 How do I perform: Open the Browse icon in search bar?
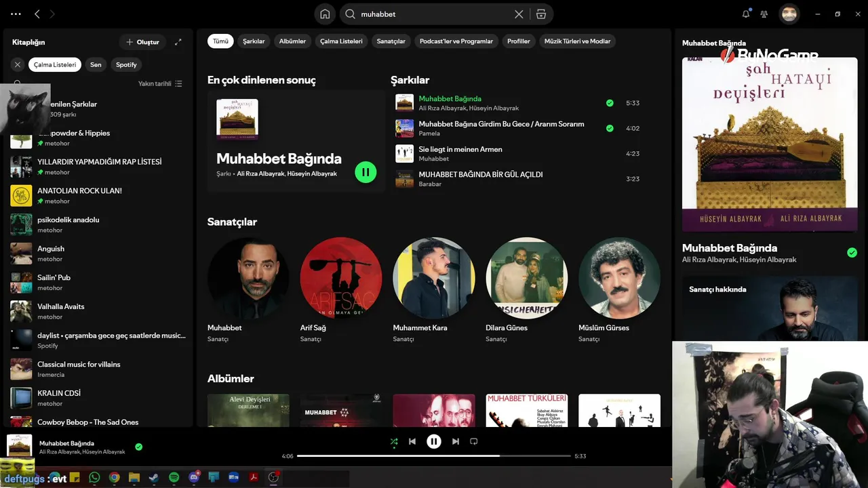pyautogui.click(x=541, y=14)
